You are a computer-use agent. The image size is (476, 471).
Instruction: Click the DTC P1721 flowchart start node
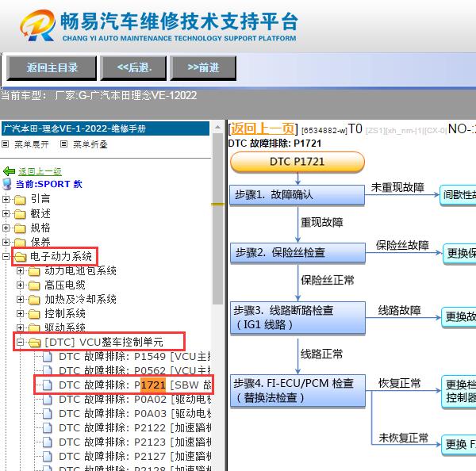297,162
